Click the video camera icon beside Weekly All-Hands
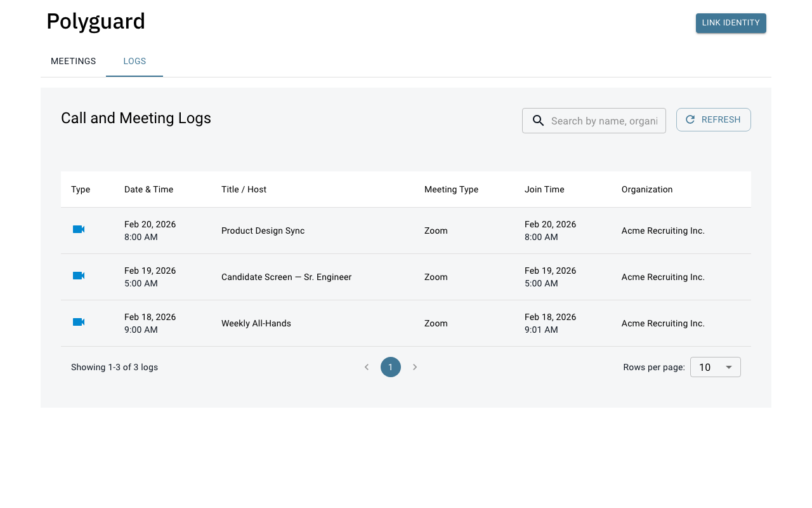 click(78, 322)
